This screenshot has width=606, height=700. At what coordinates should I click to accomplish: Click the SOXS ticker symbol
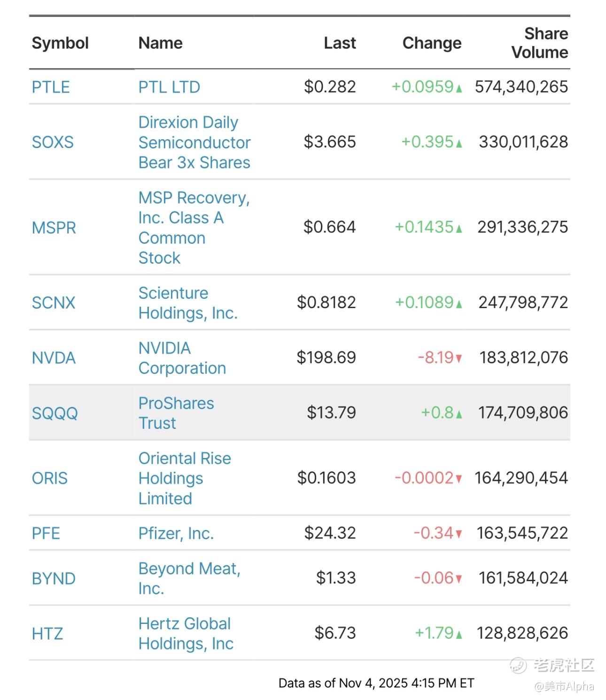tap(53, 142)
